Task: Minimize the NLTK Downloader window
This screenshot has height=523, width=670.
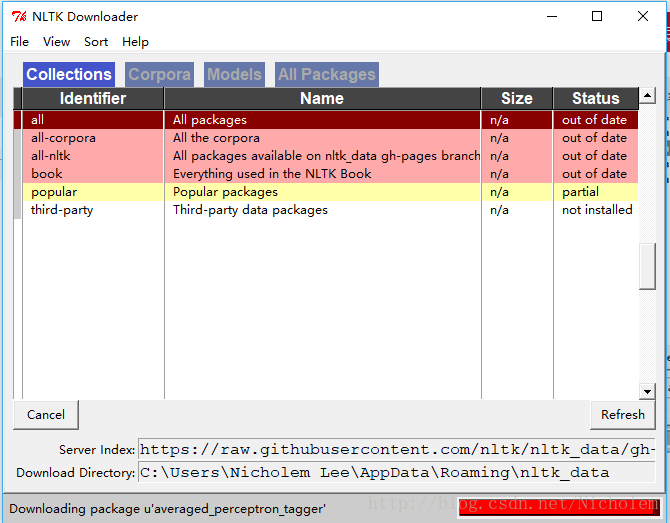Action: (x=552, y=16)
